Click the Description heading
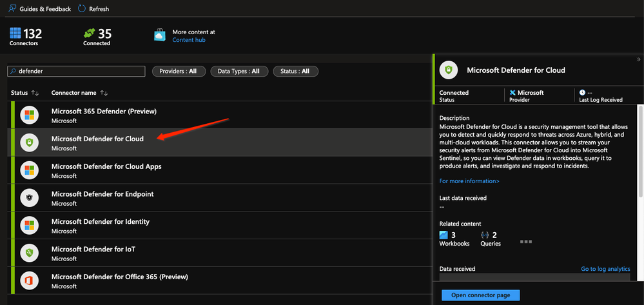 pos(454,118)
